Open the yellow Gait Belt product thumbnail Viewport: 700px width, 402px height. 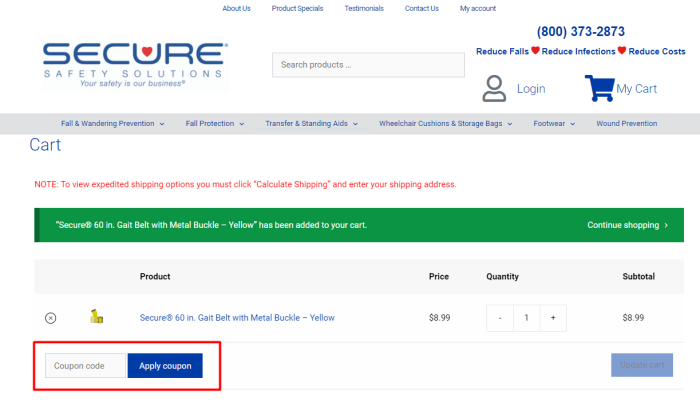pyautogui.click(x=96, y=316)
